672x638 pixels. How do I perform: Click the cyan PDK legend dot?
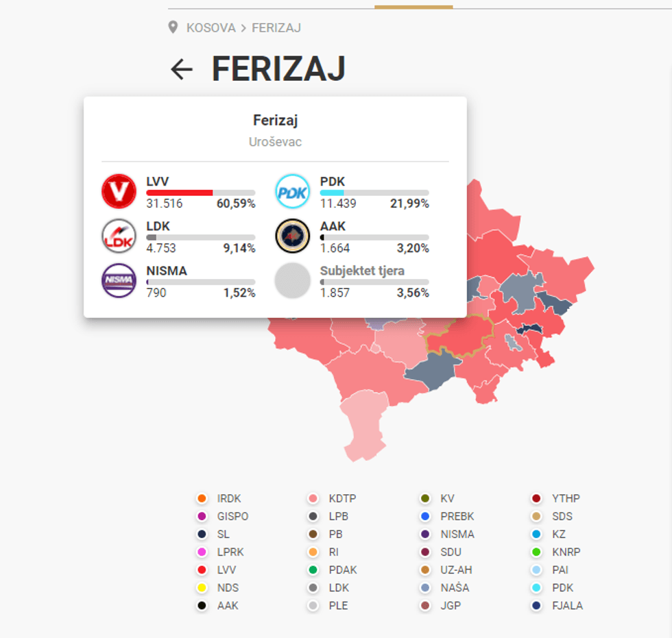point(538,588)
